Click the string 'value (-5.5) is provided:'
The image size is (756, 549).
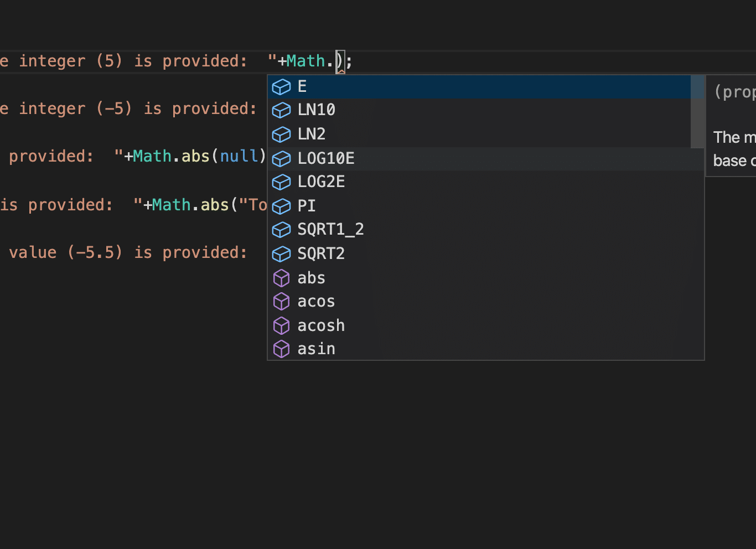pyautogui.click(x=128, y=252)
